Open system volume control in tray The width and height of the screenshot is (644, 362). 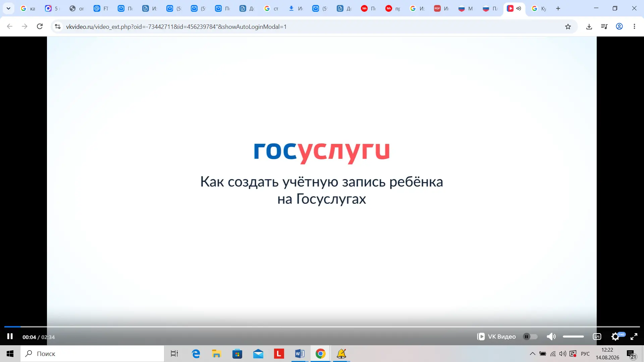[562, 354]
